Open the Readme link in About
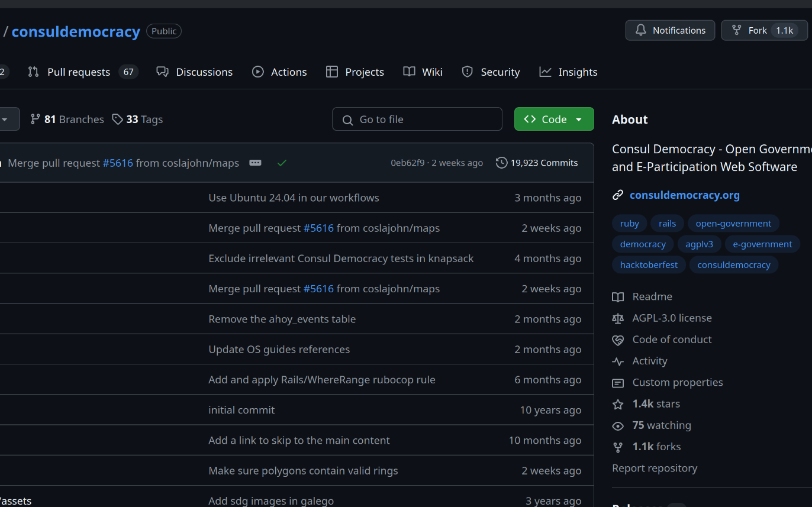 (x=652, y=296)
